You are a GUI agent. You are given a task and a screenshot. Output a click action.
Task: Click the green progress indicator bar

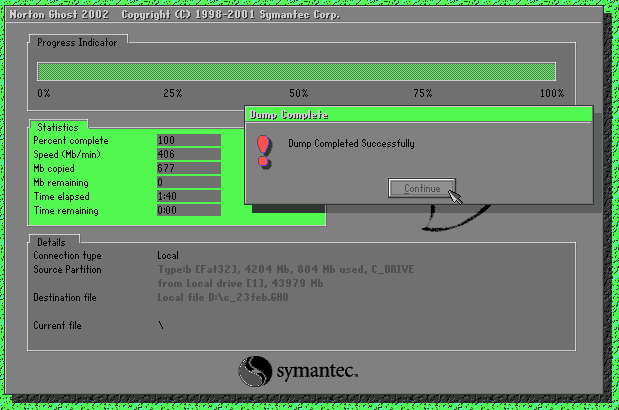point(296,72)
